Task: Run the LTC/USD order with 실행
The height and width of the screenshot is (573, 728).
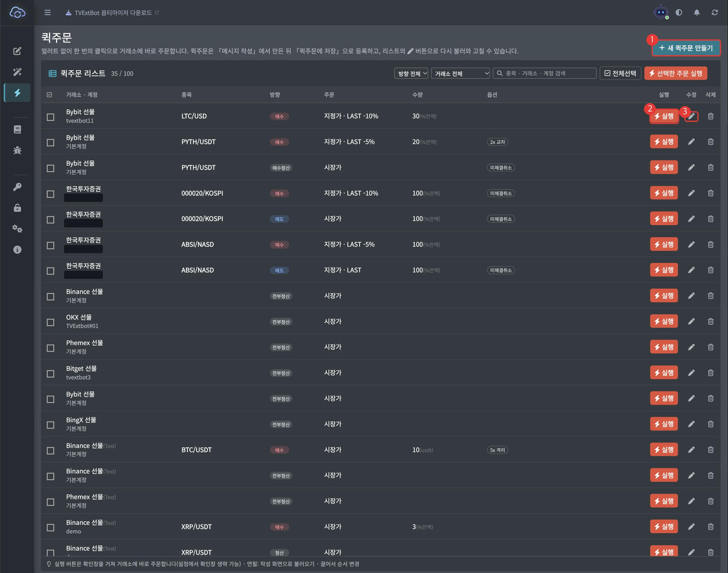Action: pos(664,116)
